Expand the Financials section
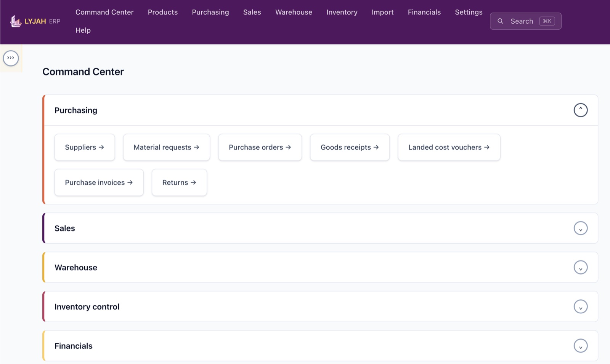This screenshot has width=610, height=364. 580,346
